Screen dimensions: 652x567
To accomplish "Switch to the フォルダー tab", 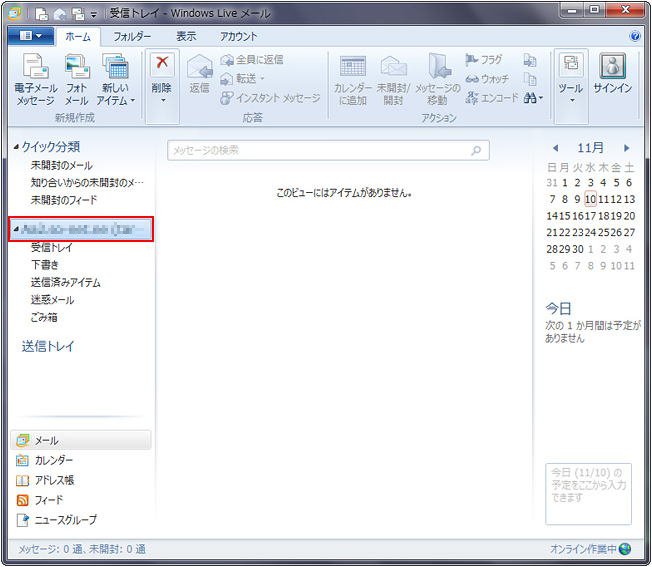I will pyautogui.click(x=132, y=37).
